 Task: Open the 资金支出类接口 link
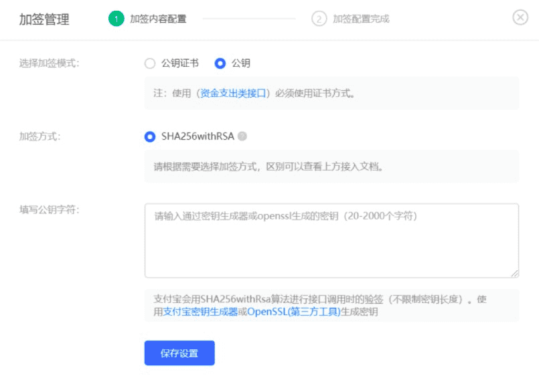pyautogui.click(x=233, y=93)
